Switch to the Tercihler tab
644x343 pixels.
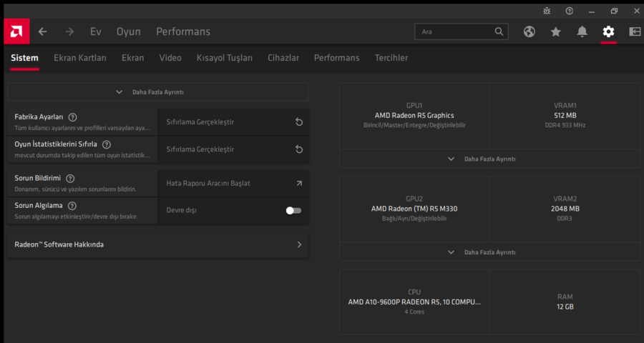click(x=391, y=58)
